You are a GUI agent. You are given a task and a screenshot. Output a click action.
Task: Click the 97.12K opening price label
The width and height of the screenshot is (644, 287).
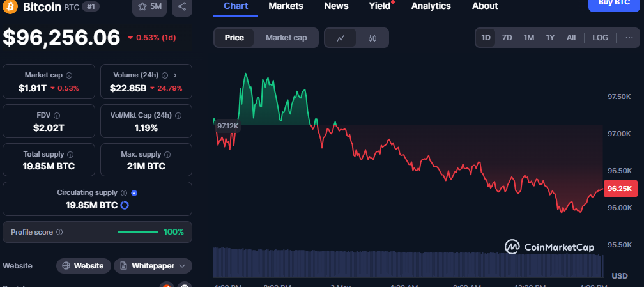(x=227, y=126)
